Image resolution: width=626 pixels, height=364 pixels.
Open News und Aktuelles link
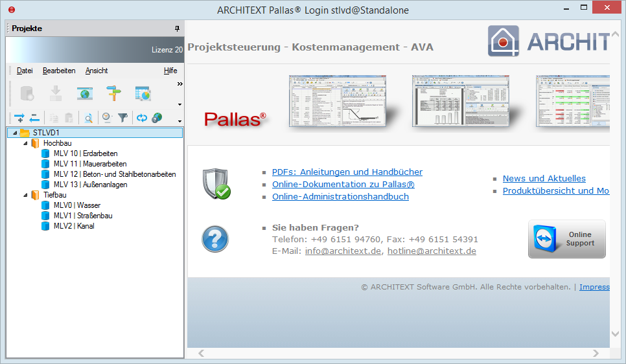[x=544, y=178]
